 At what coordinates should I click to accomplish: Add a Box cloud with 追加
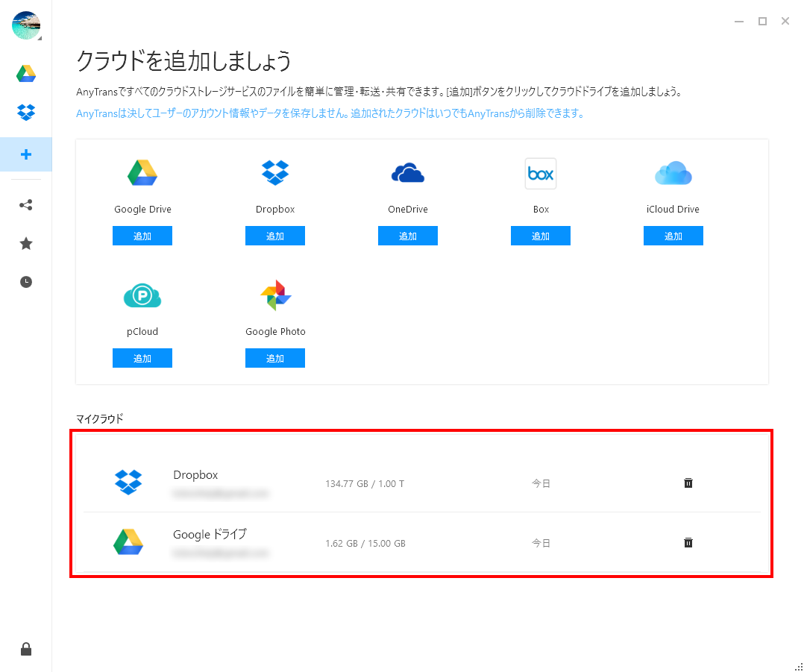pyautogui.click(x=541, y=236)
